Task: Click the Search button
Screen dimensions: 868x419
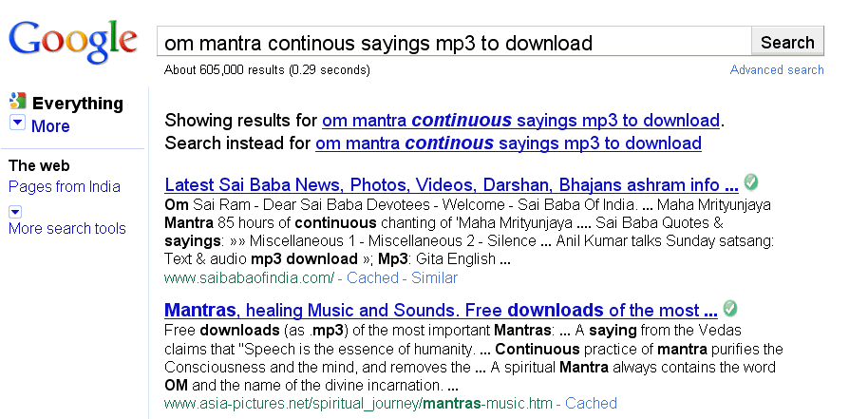Action: click(787, 42)
